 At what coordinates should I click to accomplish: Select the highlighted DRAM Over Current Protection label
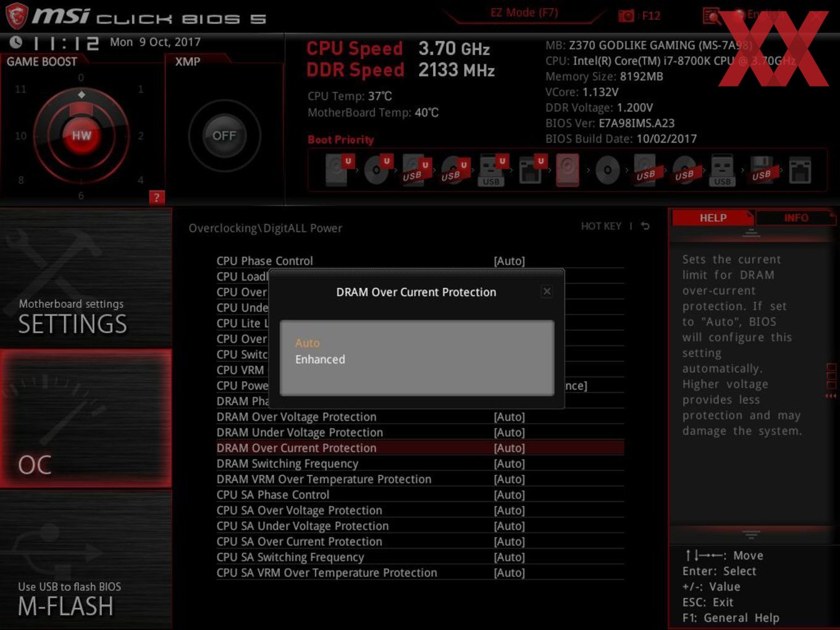(x=296, y=448)
